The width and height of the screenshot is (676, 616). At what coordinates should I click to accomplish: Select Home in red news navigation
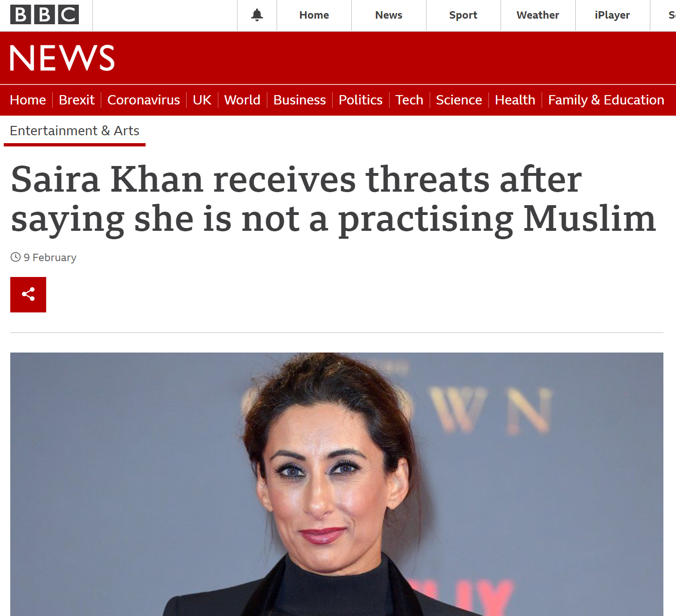tap(28, 100)
